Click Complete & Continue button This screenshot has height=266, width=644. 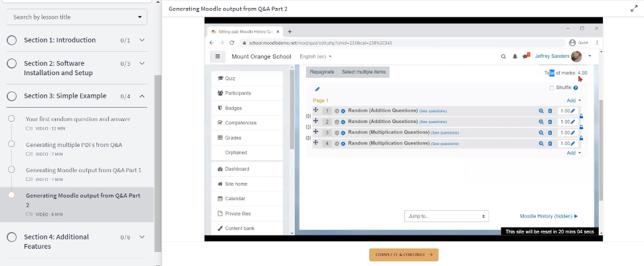pos(404,255)
